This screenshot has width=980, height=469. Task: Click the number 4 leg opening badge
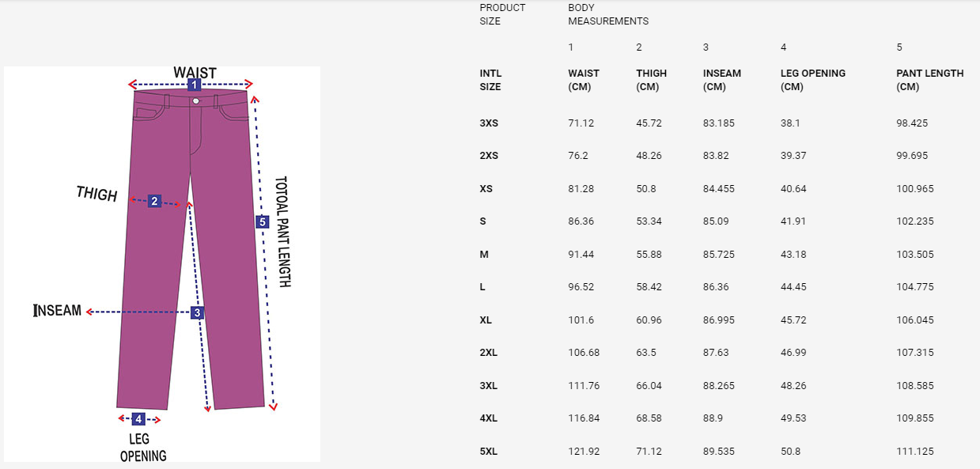(138, 419)
